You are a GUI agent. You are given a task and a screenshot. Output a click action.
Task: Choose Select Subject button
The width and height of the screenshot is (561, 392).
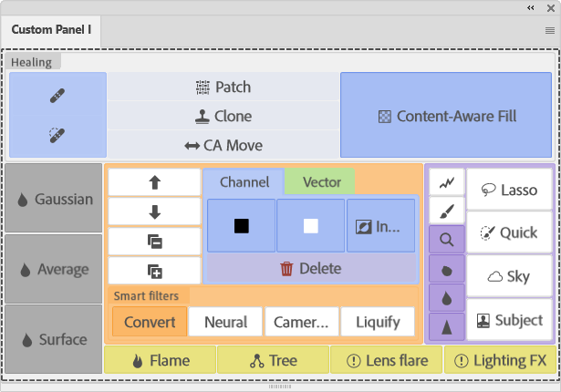tap(510, 320)
